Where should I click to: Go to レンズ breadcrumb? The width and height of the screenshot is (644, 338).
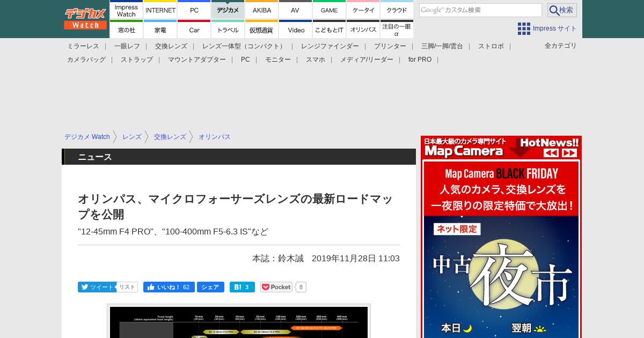(x=132, y=137)
